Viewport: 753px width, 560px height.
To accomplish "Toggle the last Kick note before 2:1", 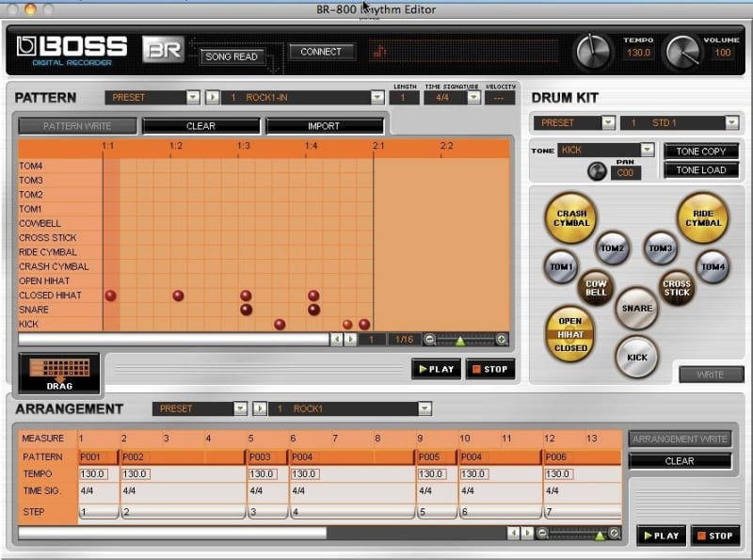I will [x=364, y=325].
